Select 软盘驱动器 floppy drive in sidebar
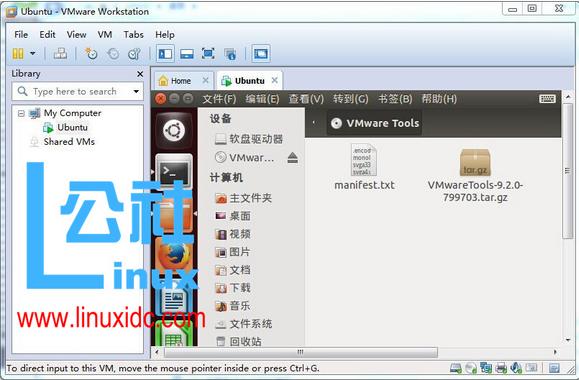The image size is (579, 380). 249,139
